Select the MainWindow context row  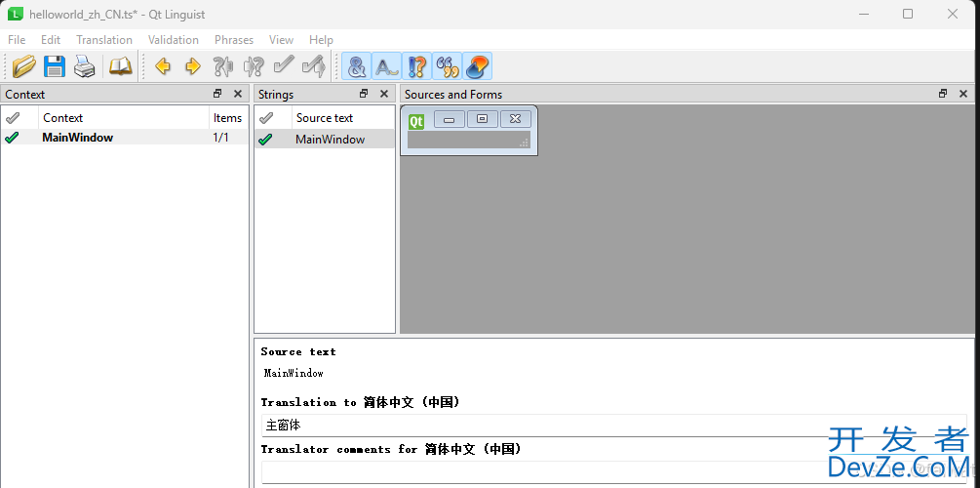coord(125,138)
